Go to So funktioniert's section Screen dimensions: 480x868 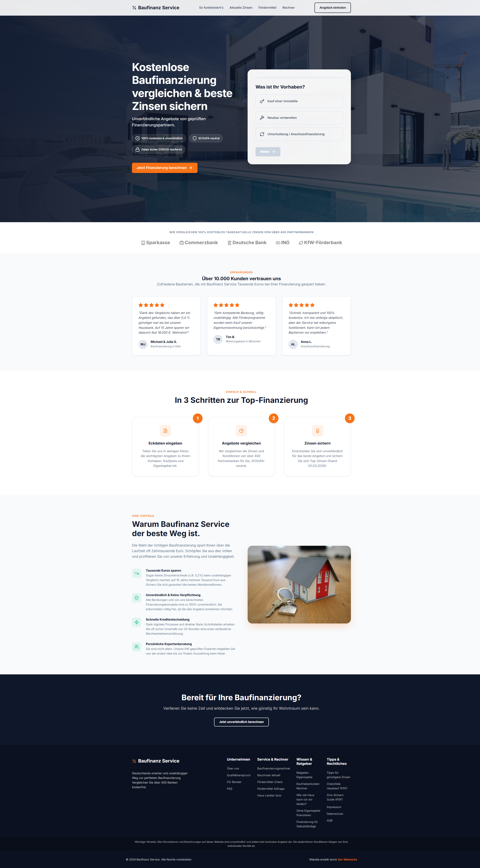pos(211,8)
